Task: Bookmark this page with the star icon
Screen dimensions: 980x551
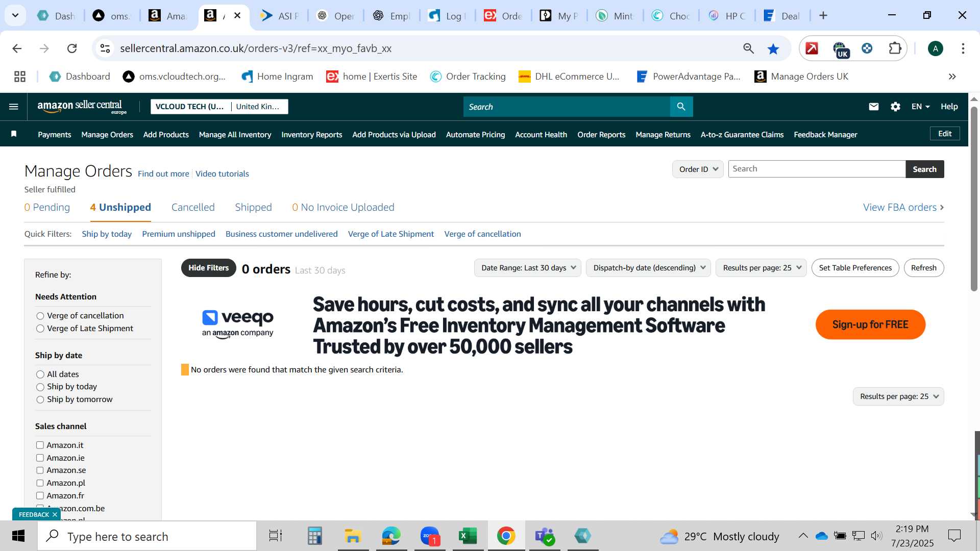Action: coord(773,48)
